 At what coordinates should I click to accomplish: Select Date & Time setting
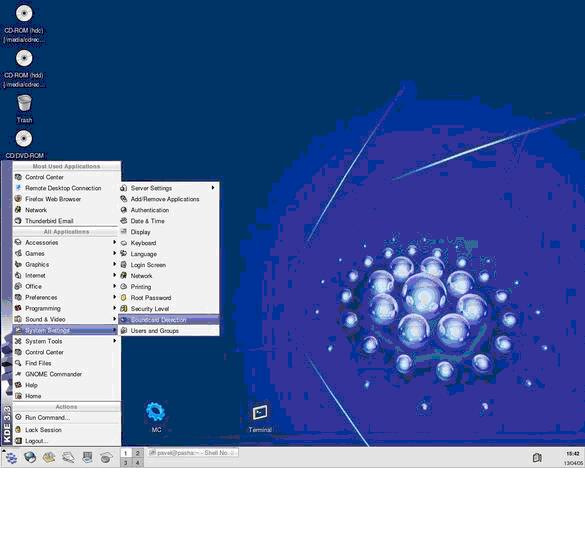click(x=169, y=221)
